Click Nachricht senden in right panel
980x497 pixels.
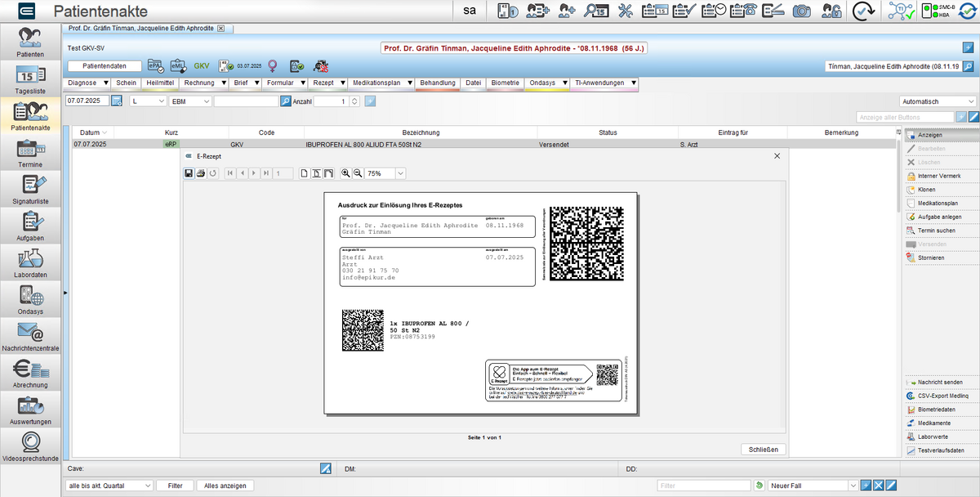[x=940, y=383]
